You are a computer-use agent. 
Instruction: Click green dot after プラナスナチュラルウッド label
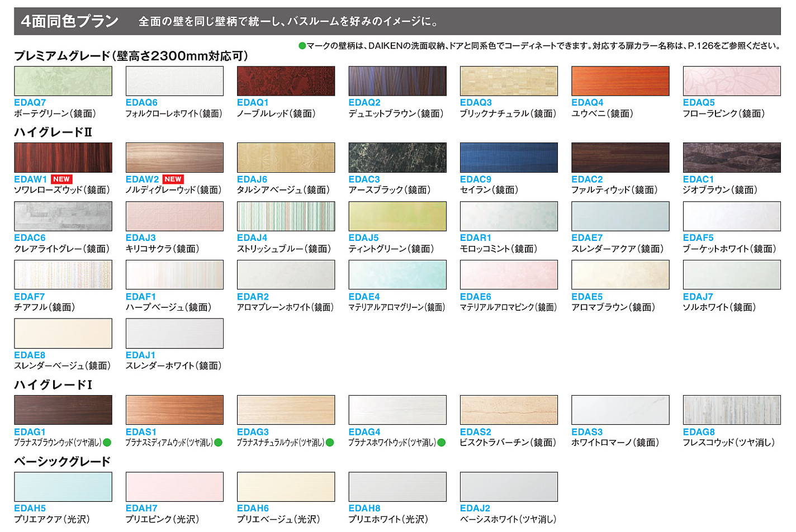330,443
